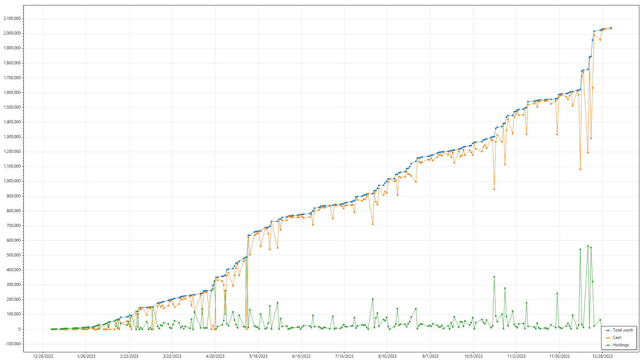Click the 2,100,000 y-axis label
Screen dimensions: 644x362
tap(12, 19)
